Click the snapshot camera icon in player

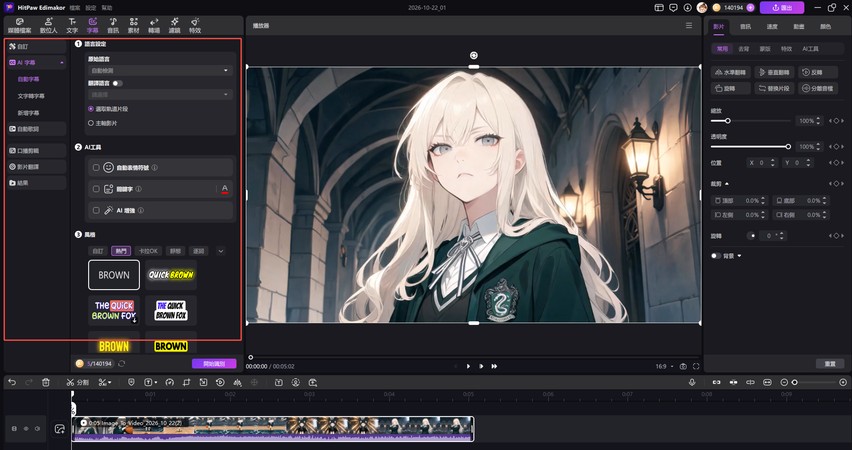[683, 366]
